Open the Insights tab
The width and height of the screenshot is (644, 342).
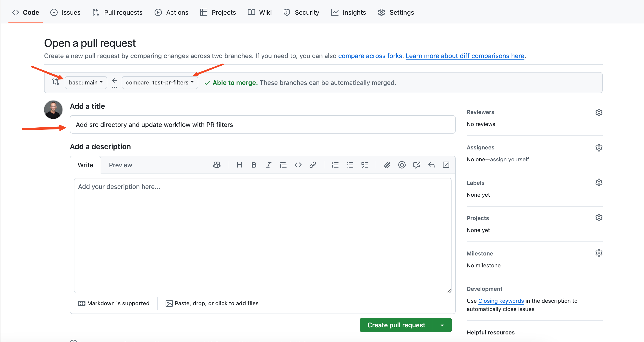click(x=348, y=12)
